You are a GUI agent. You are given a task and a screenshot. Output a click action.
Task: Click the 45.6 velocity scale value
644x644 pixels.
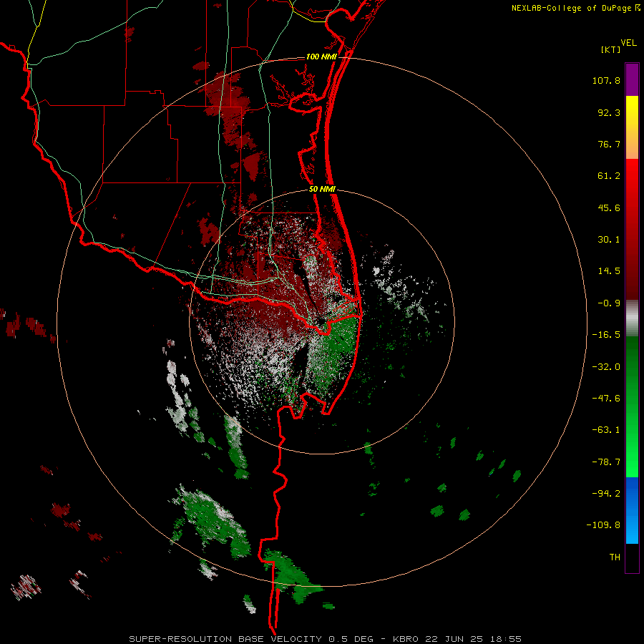tap(609, 208)
